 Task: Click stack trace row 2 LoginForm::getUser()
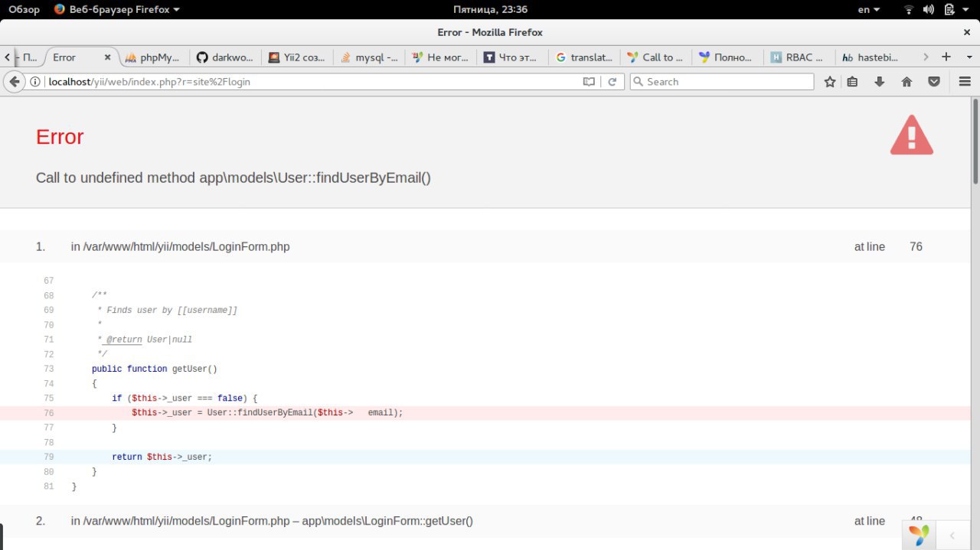point(485,521)
